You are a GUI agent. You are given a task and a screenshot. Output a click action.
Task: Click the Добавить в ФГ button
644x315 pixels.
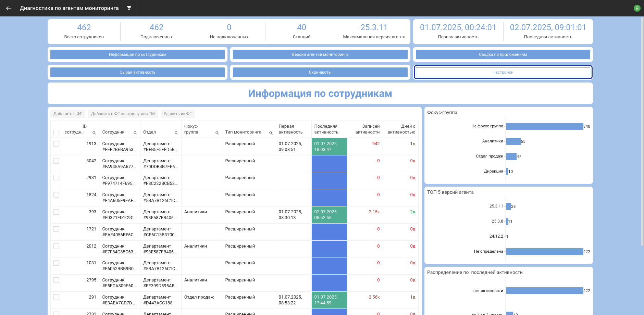(x=68, y=114)
